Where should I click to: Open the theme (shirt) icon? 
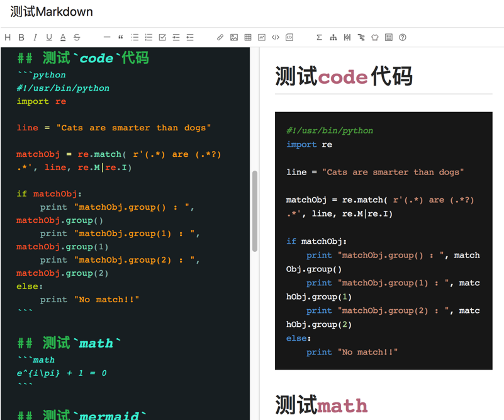point(375,37)
